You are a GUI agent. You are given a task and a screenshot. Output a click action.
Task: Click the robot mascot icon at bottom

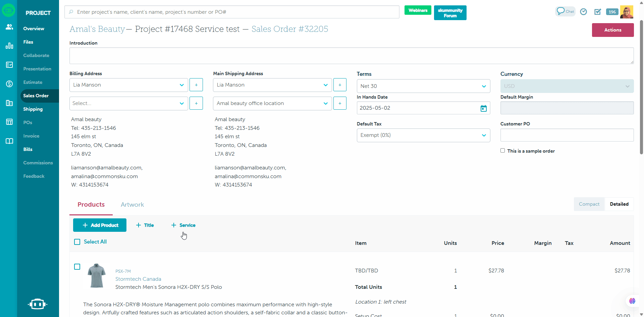click(x=38, y=304)
